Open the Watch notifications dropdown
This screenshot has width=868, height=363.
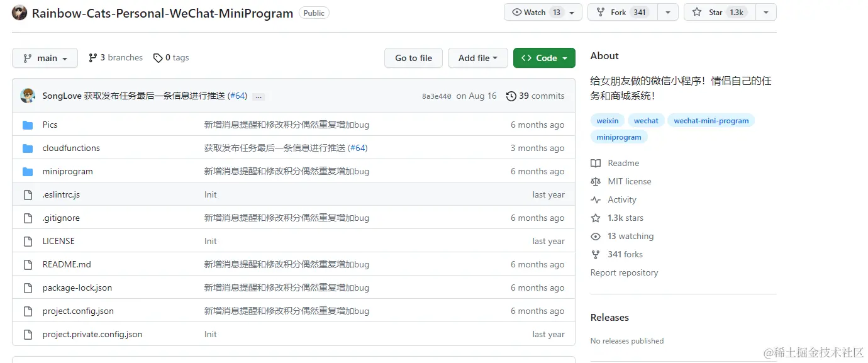click(x=543, y=12)
